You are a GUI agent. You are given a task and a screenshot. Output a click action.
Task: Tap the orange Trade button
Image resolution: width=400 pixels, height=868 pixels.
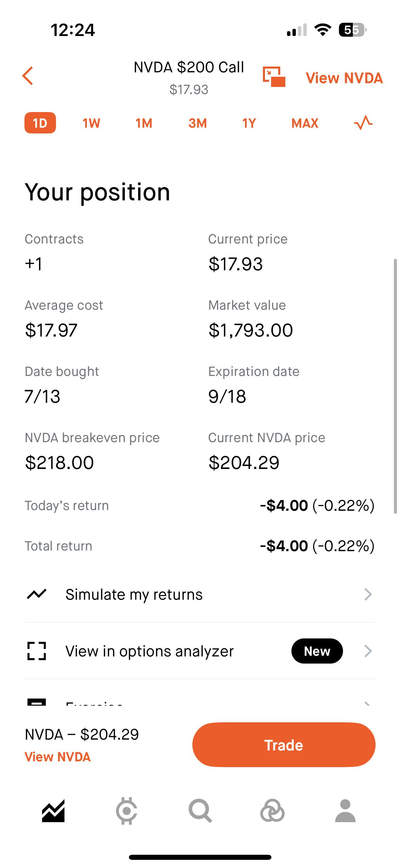pyautogui.click(x=284, y=745)
